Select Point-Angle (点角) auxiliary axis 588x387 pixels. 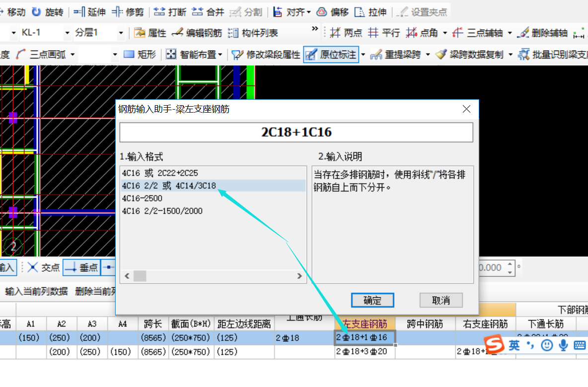pyautogui.click(x=422, y=33)
